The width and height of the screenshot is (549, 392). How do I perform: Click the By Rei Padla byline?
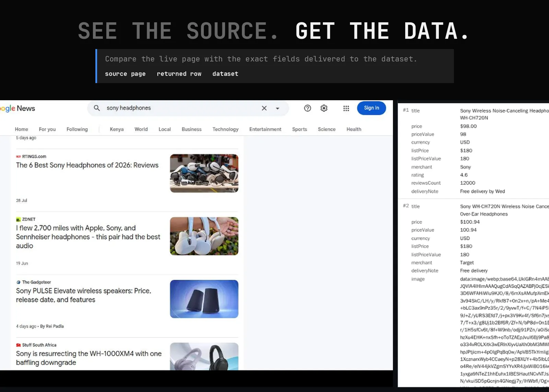pos(52,326)
